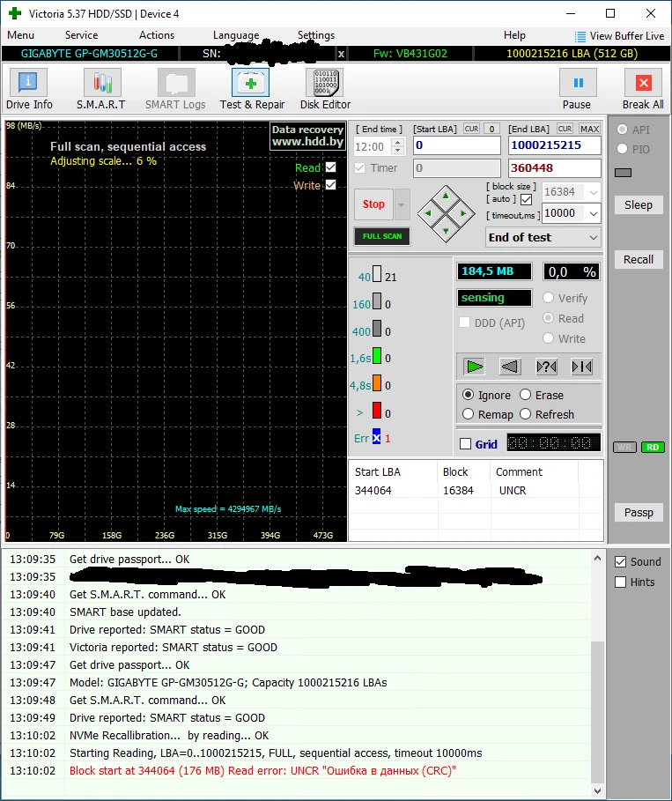
Task: Click the Stop scan button
Action: (x=373, y=204)
